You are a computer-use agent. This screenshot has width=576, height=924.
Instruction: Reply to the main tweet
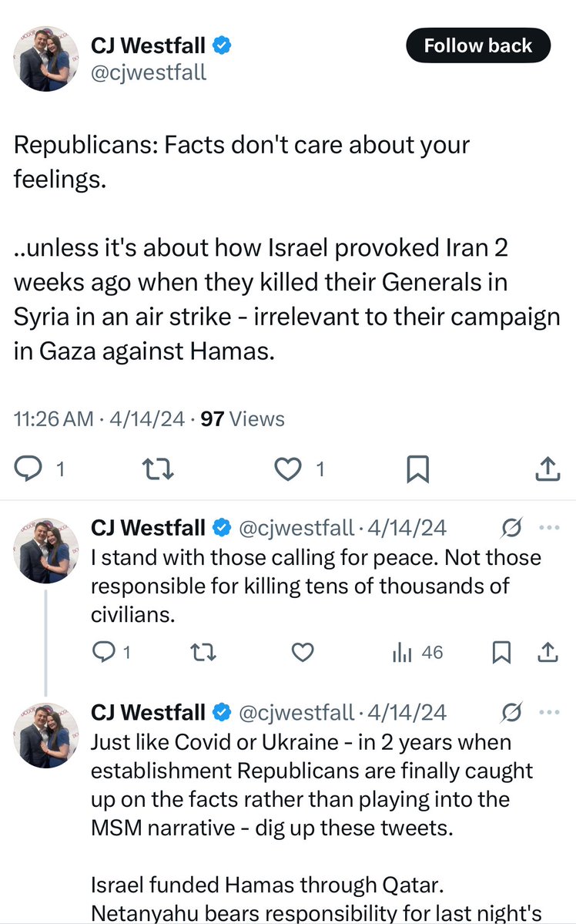coord(28,469)
